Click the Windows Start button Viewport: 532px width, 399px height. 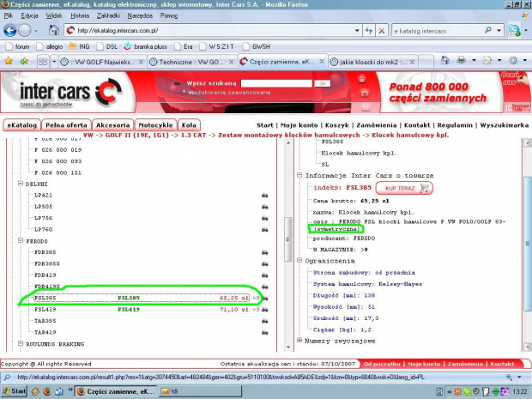click(x=15, y=391)
